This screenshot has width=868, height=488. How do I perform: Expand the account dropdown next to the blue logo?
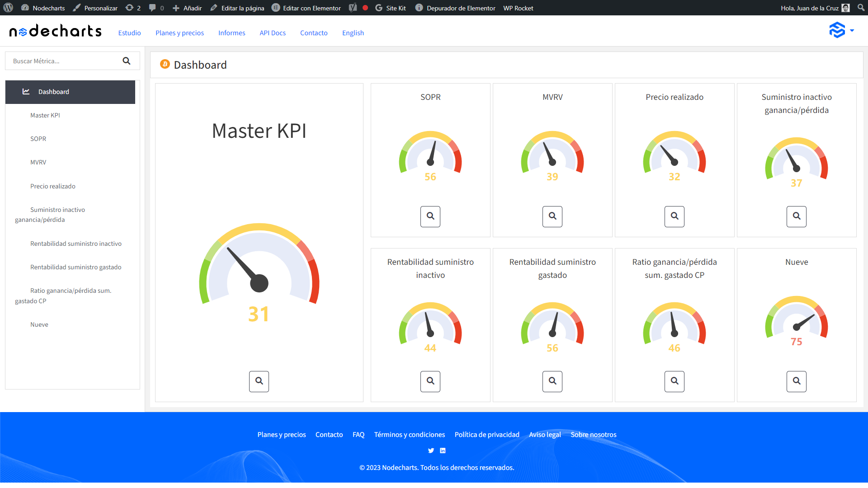click(853, 30)
